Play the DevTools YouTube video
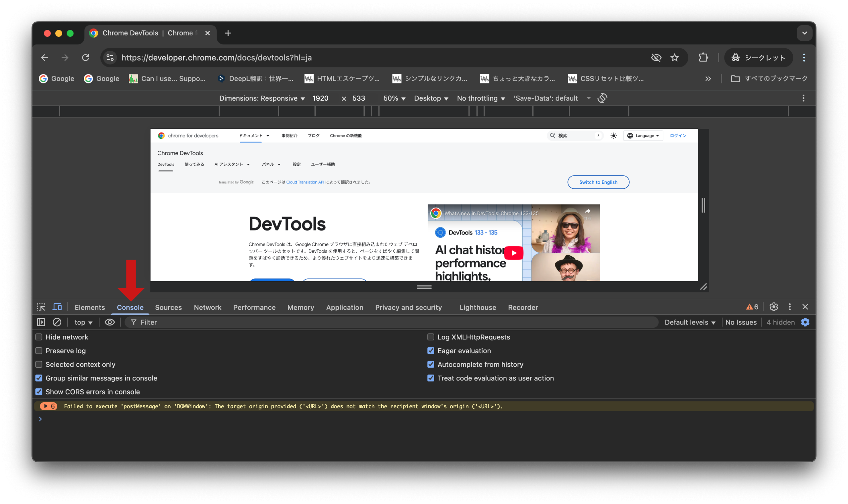 pos(513,253)
